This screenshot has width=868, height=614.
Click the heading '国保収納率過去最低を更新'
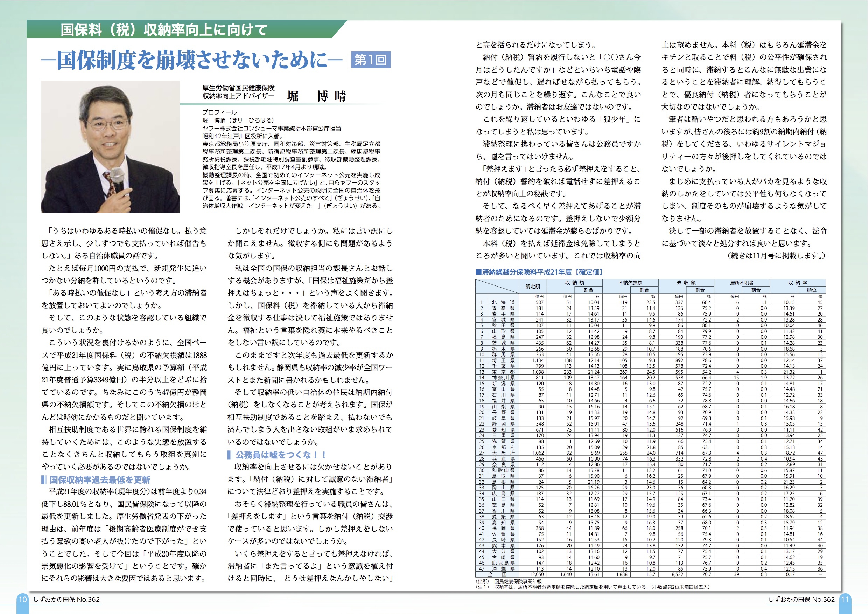point(100,480)
